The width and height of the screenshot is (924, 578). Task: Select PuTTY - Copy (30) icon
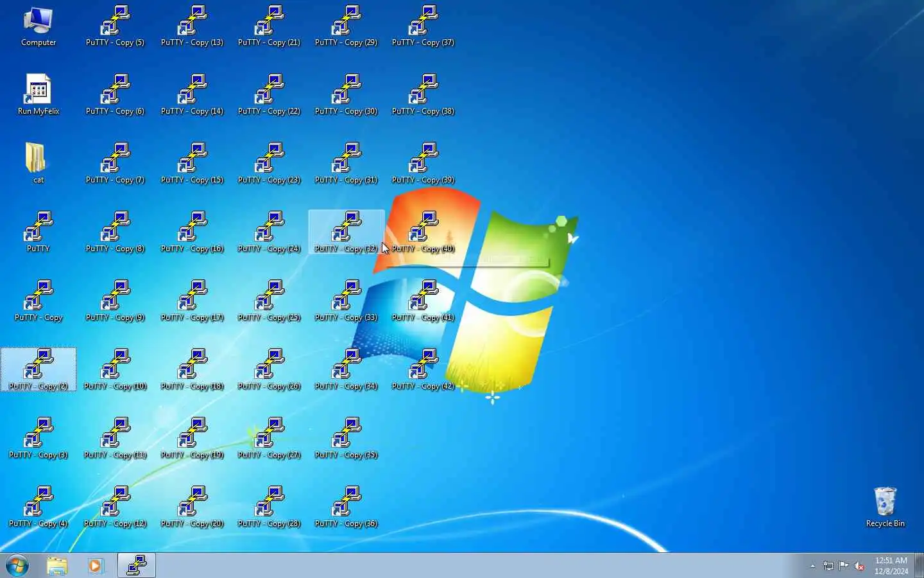[346, 95]
